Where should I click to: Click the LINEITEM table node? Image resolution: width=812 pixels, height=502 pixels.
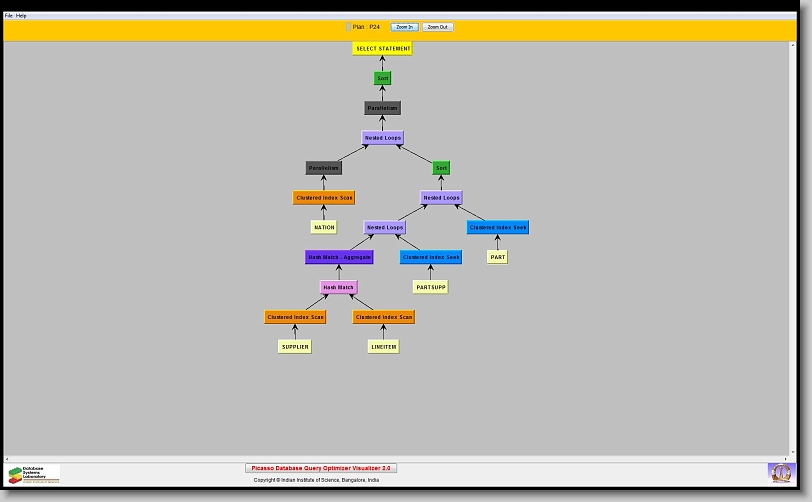coord(383,347)
